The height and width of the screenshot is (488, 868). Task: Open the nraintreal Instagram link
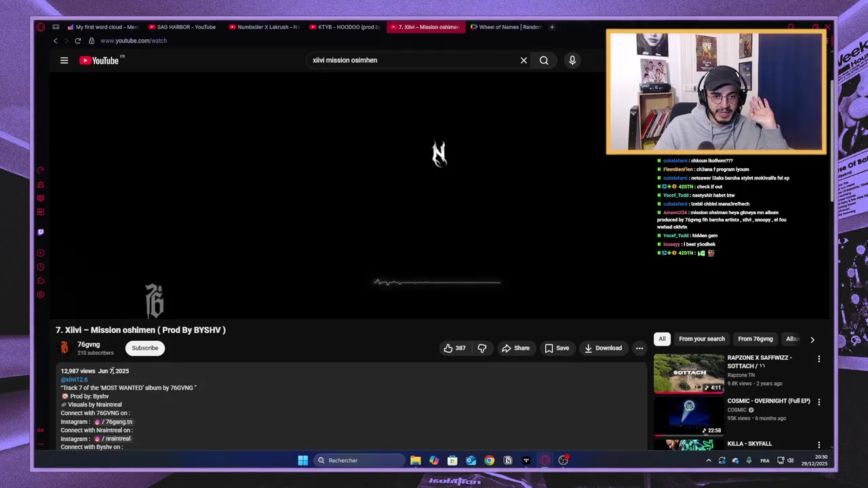tap(114, 439)
